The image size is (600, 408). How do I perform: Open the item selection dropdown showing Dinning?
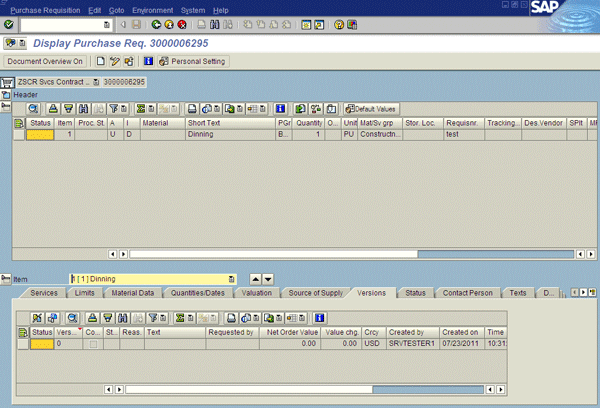[232, 277]
